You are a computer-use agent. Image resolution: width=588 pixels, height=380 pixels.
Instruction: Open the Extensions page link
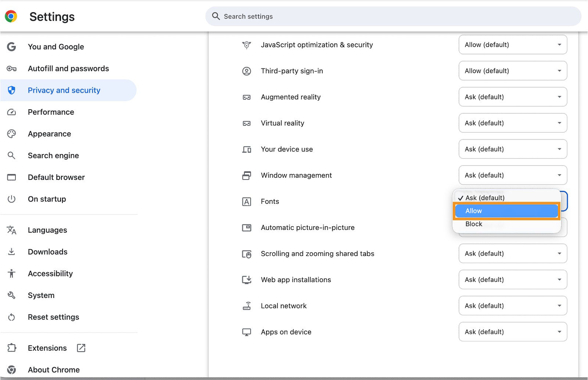(47, 348)
